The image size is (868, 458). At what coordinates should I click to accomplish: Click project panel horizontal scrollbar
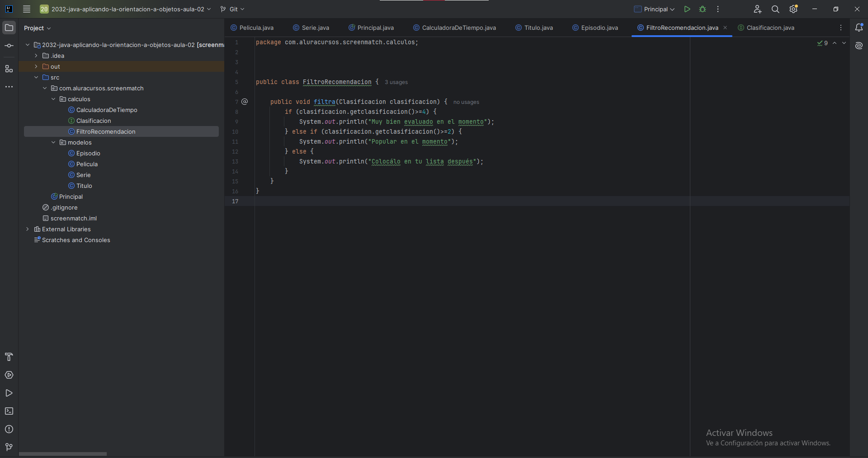[x=63, y=454]
